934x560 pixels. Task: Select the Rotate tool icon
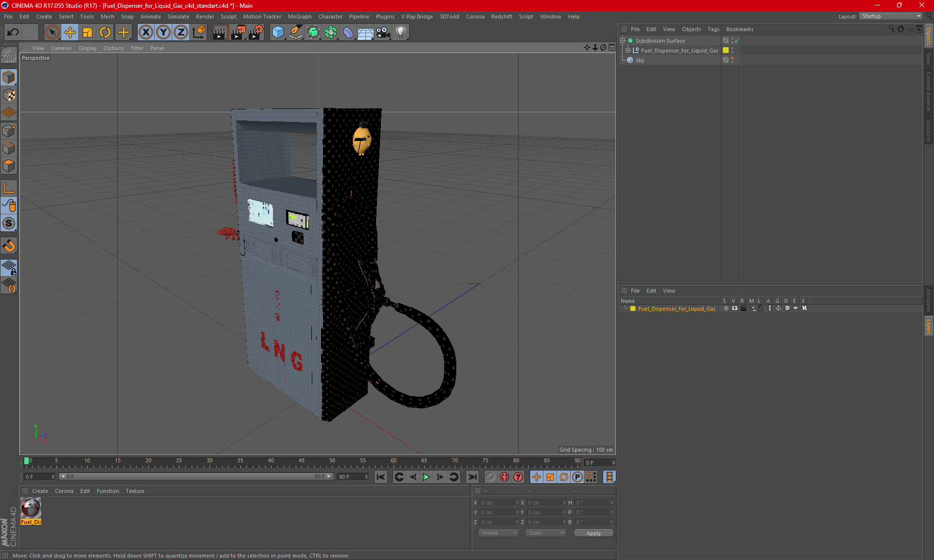(x=105, y=33)
